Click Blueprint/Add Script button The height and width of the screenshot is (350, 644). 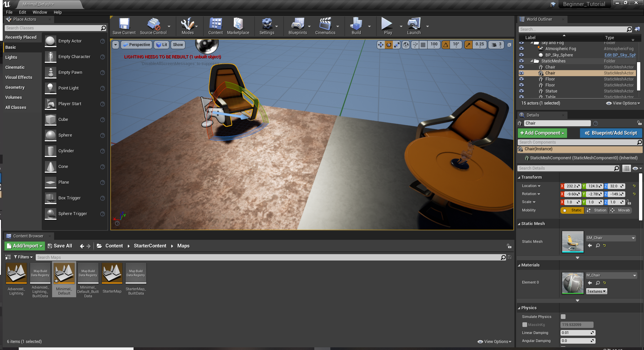pyautogui.click(x=611, y=133)
